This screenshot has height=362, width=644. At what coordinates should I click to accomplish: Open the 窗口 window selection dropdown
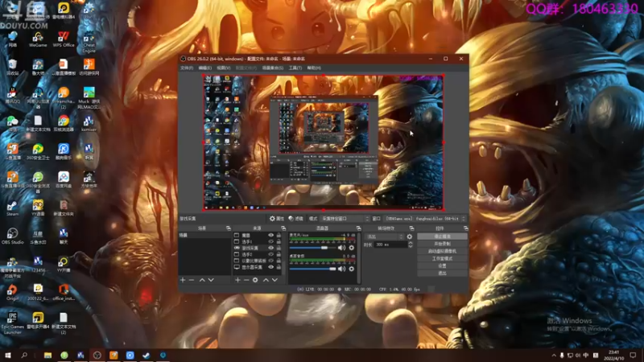(425, 219)
